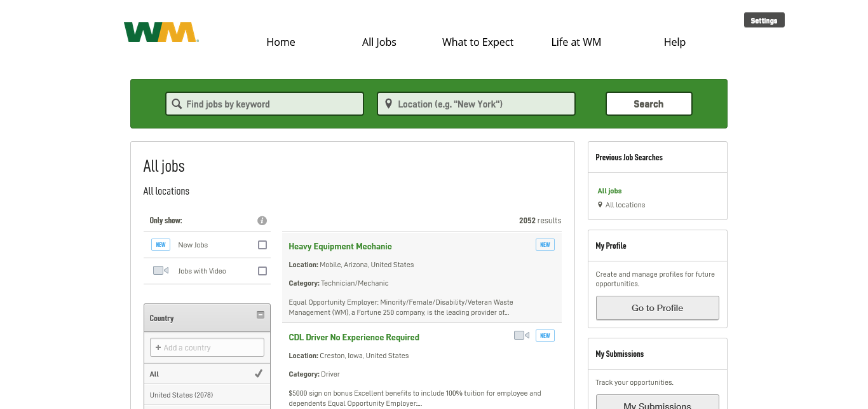Click the NEW badge icon beside New Jobs
This screenshot has width=868, height=409.
[161, 245]
